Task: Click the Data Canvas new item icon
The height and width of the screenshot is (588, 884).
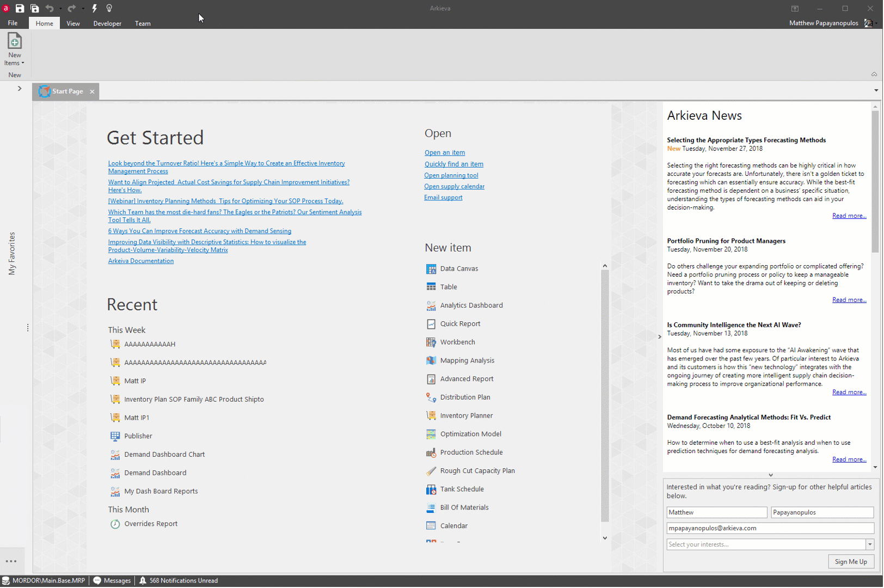Action: [431, 269]
